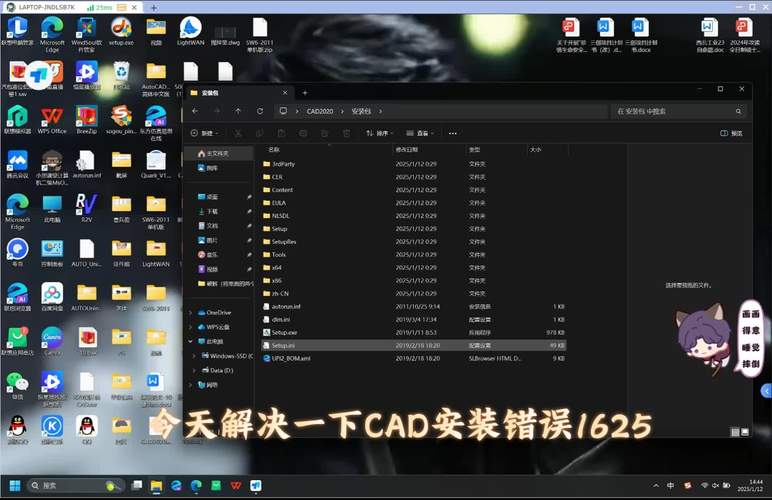Click the up-one-level arrow in explorer
This screenshot has height=500, width=772.
238,111
